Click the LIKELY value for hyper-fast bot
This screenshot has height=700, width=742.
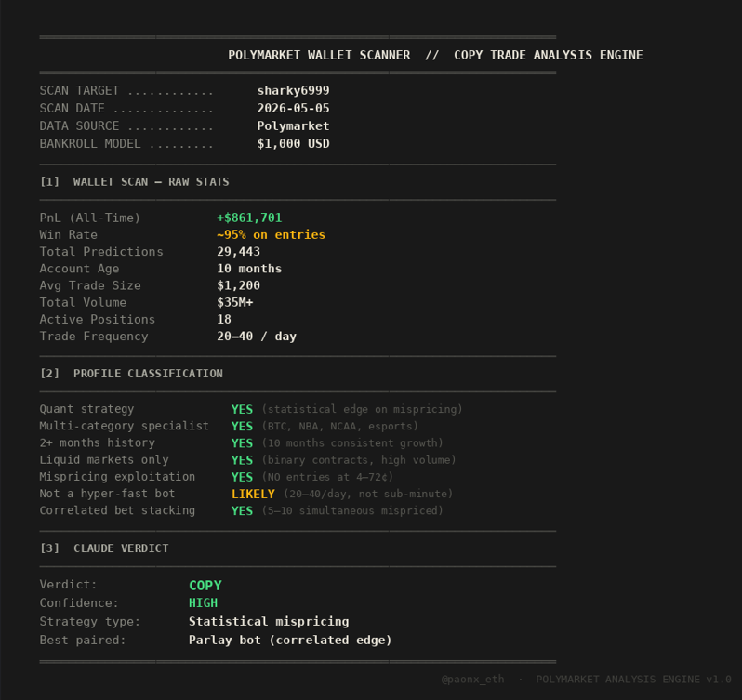coord(253,495)
